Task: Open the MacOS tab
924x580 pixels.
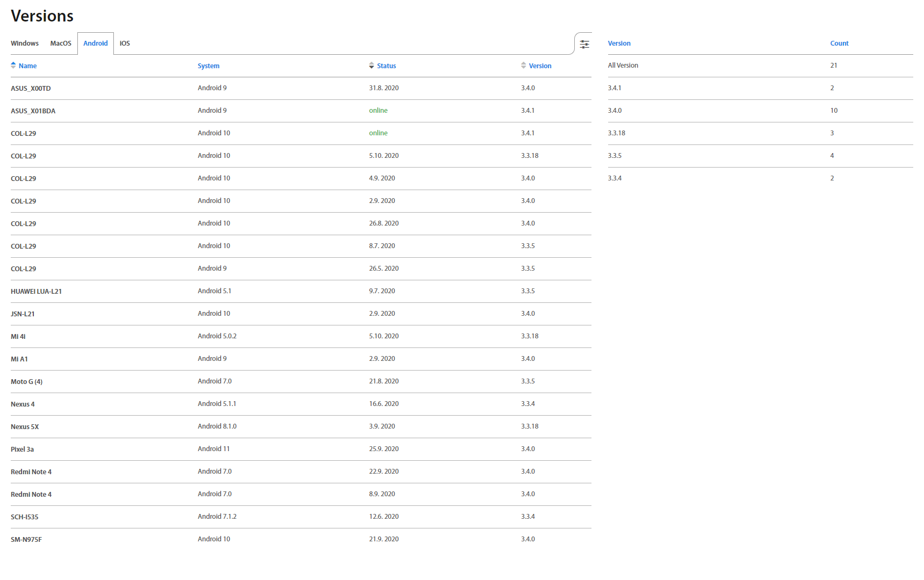Action: tap(61, 44)
